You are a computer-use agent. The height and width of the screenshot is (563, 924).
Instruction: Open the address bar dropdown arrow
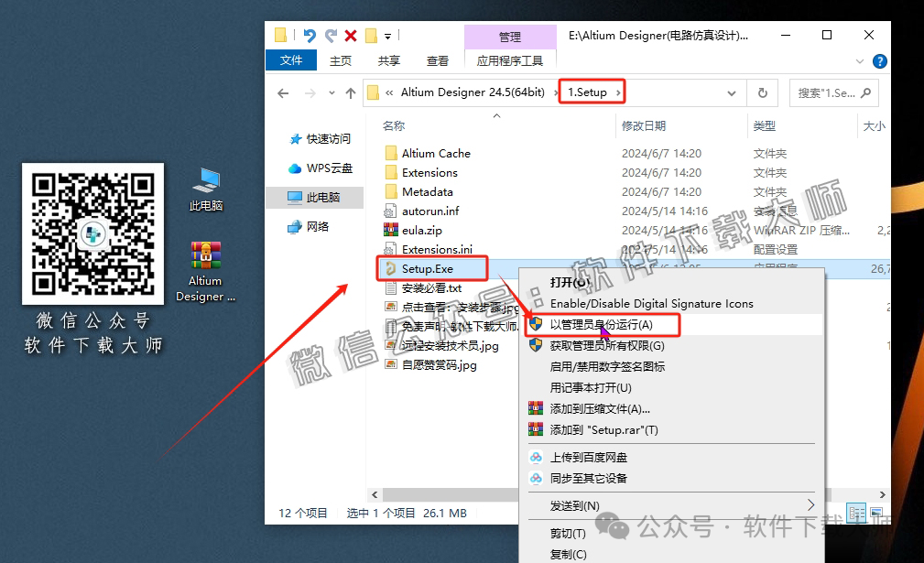731,92
